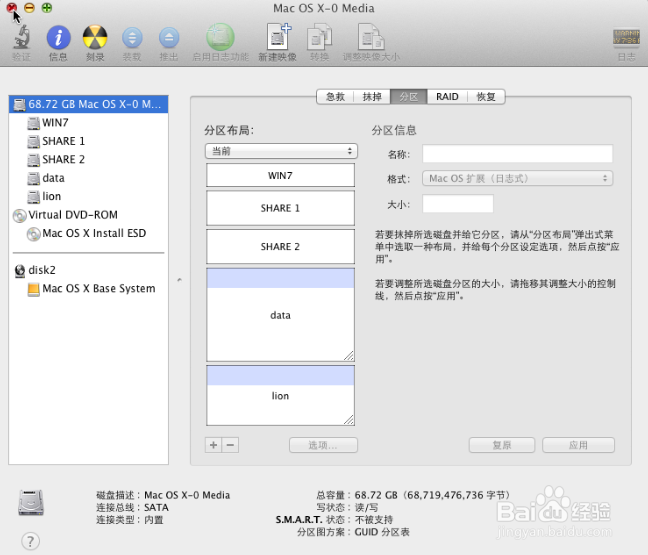Switch to the RAID tab

click(447, 97)
